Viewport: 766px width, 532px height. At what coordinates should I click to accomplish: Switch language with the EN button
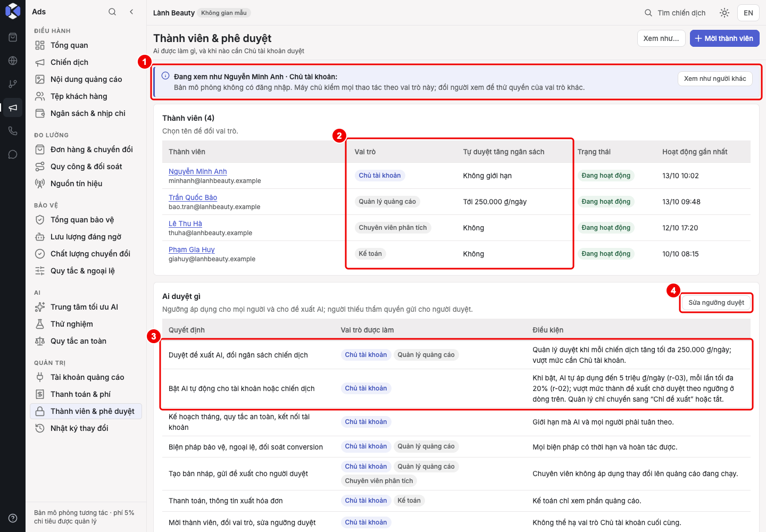click(748, 13)
